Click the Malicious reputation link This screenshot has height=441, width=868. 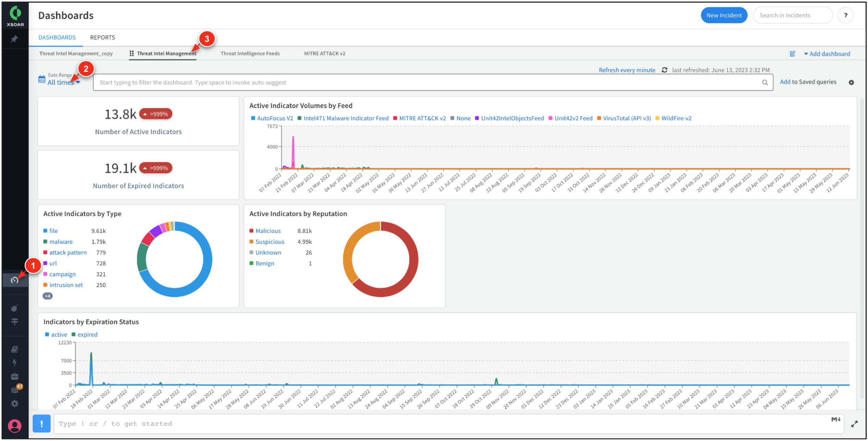[268, 231]
